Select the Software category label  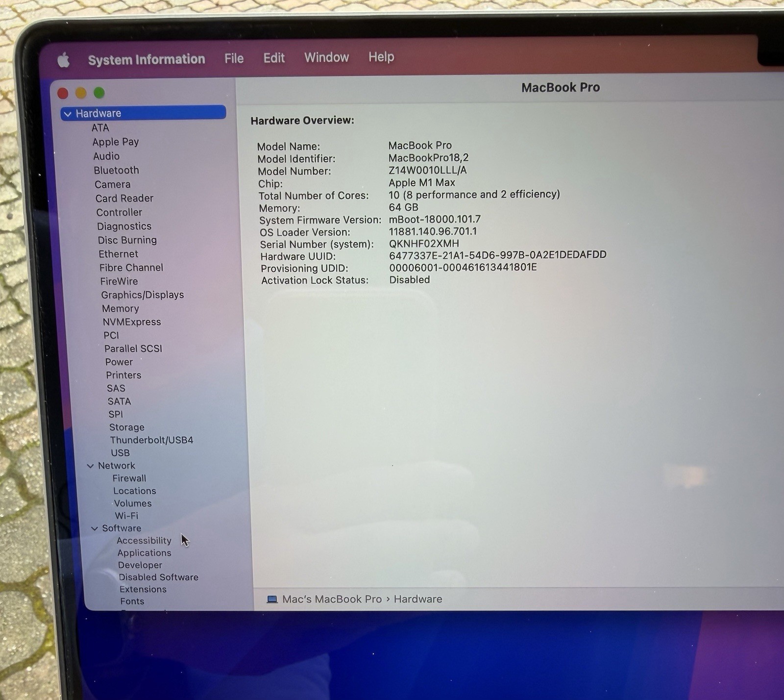(122, 528)
